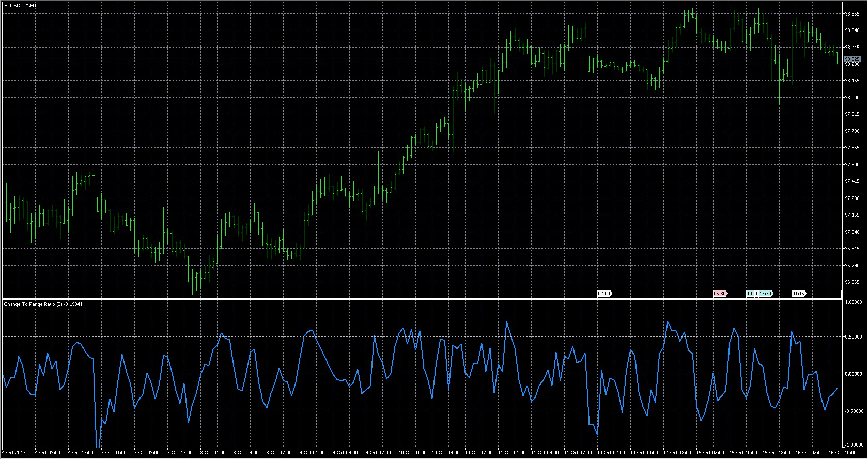
Task: Select the cyan 14: event marker
Action: [x=750, y=294]
